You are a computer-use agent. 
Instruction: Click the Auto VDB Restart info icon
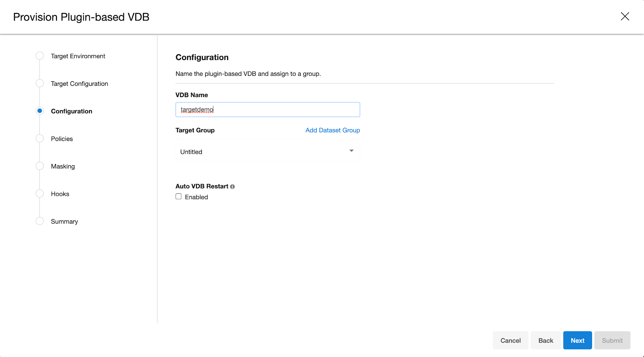pos(232,187)
